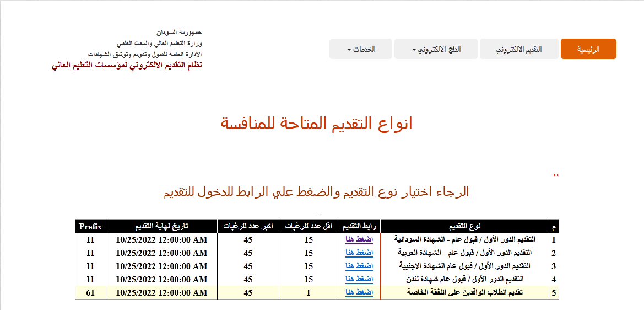Select the تاريخ نهاية التقديم column header
This screenshot has width=644, height=310.
162,226
